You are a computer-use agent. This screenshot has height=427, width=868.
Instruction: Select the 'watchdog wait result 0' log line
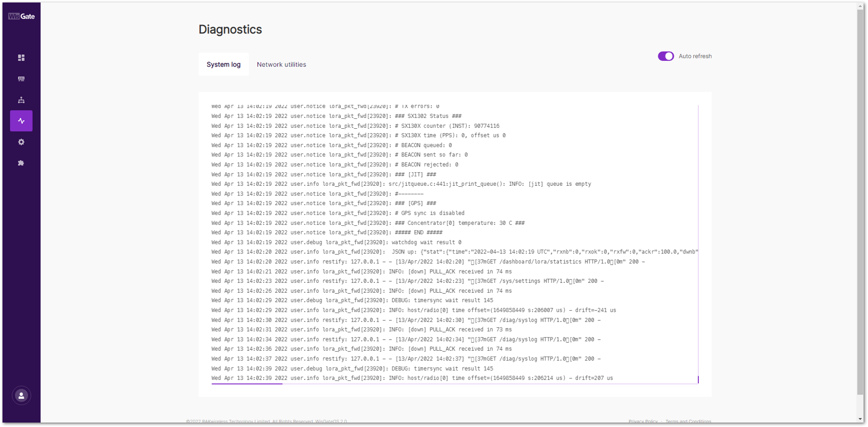point(337,242)
